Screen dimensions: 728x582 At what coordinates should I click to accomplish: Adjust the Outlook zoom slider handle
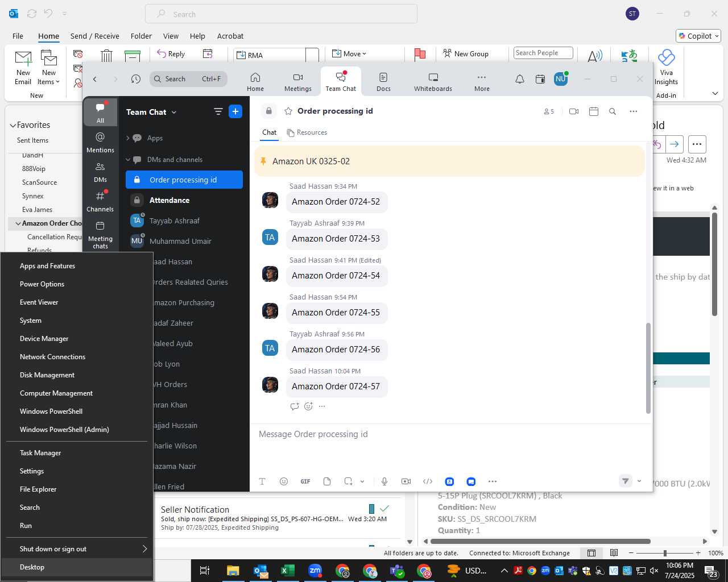[665, 553]
